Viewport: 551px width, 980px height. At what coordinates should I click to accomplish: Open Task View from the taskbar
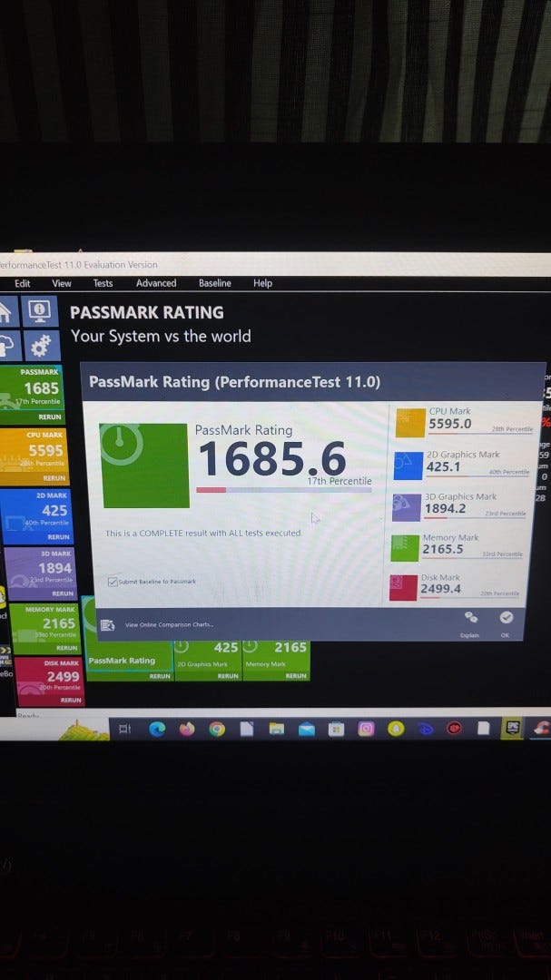(124, 729)
